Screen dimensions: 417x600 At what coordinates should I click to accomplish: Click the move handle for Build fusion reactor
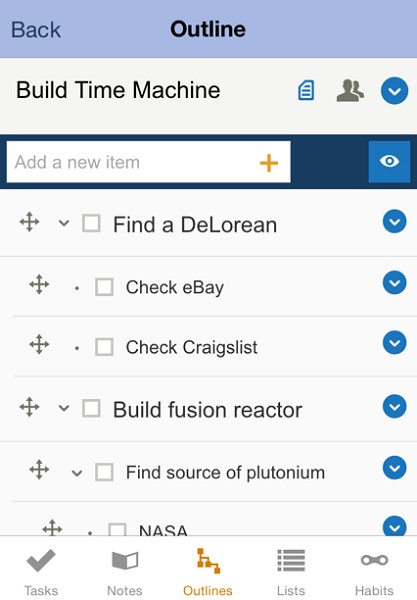click(x=29, y=407)
